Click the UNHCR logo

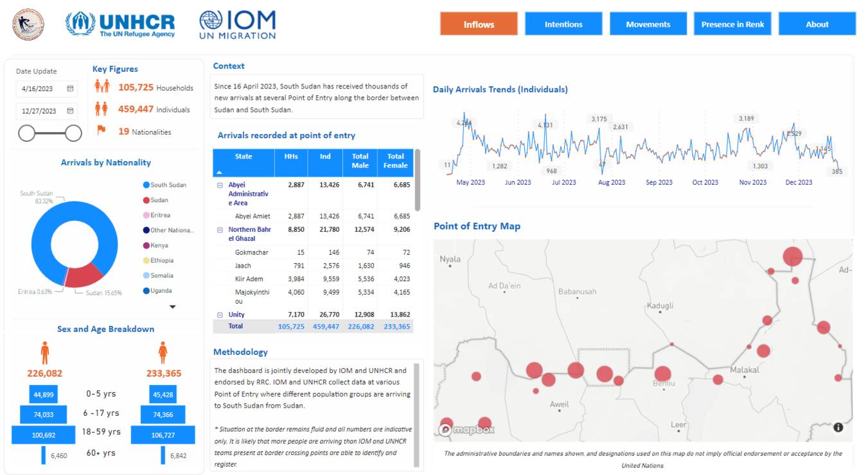120,24
